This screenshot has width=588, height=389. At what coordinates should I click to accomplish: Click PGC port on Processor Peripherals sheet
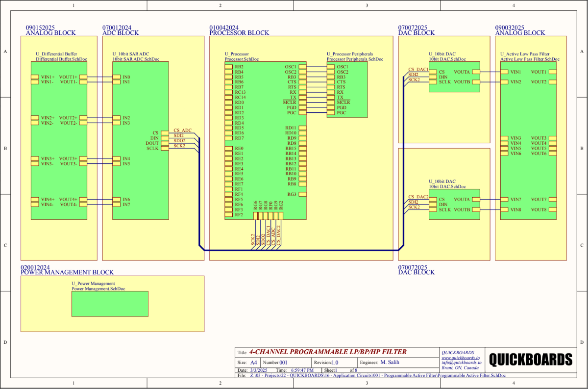331,113
